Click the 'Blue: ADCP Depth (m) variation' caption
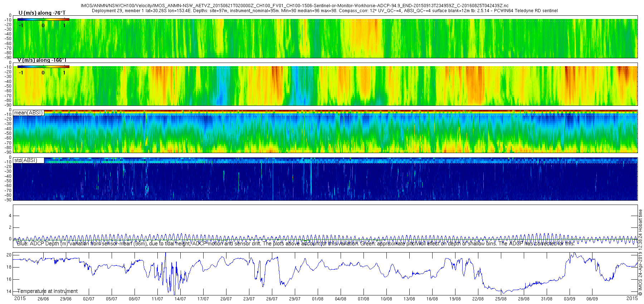Screen dimensions: 644x304 [296, 244]
